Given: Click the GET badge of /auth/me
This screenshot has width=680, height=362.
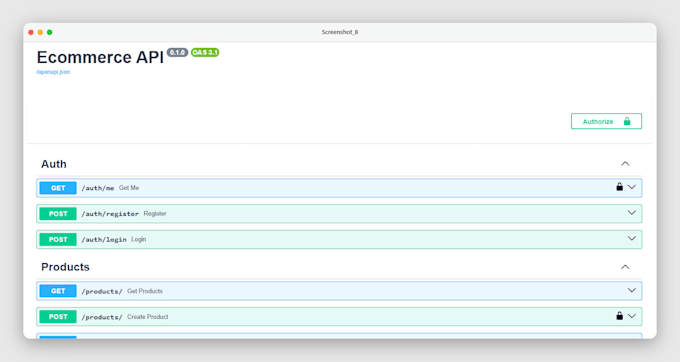Looking at the screenshot, I should coord(58,188).
